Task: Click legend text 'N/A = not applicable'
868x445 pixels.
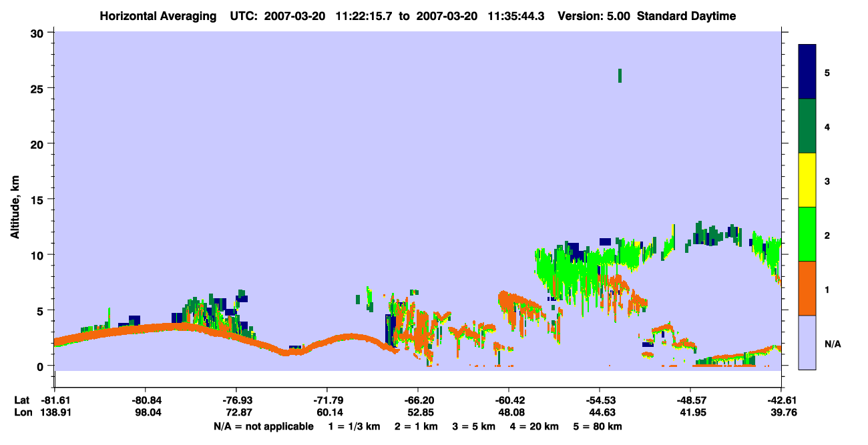Action: (263, 426)
